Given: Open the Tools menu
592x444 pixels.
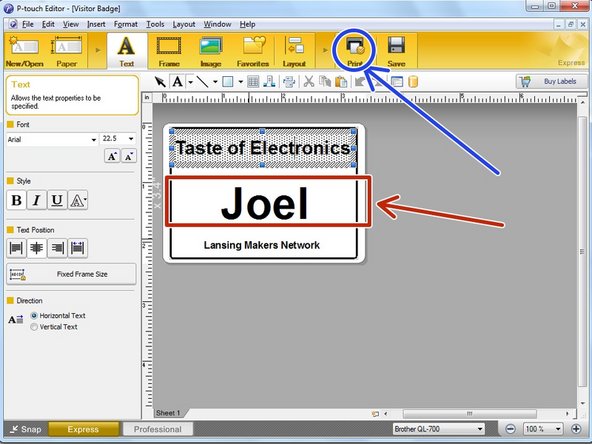Looking at the screenshot, I should 155,24.
